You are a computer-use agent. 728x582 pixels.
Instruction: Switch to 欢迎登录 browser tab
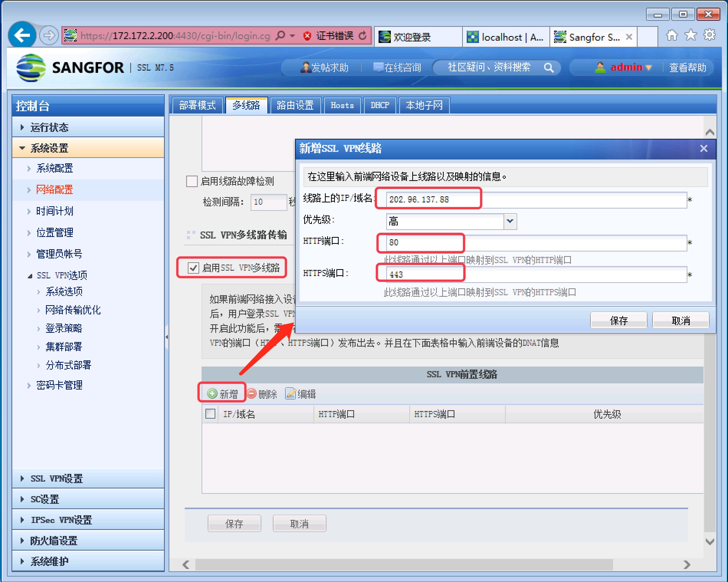click(x=418, y=37)
